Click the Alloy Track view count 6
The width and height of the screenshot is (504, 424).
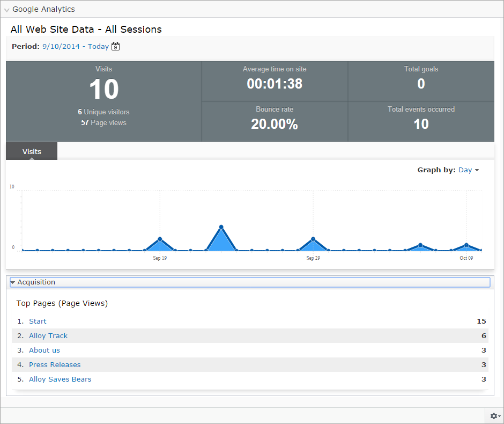pos(484,335)
